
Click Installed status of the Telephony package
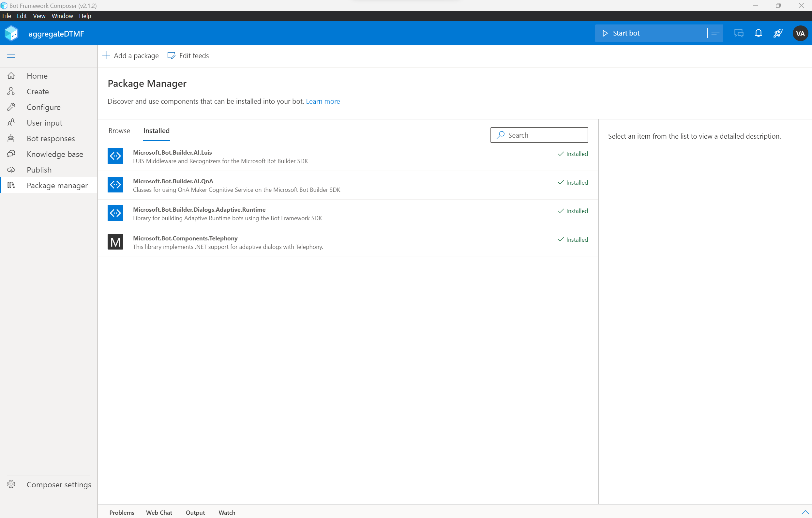tap(573, 239)
